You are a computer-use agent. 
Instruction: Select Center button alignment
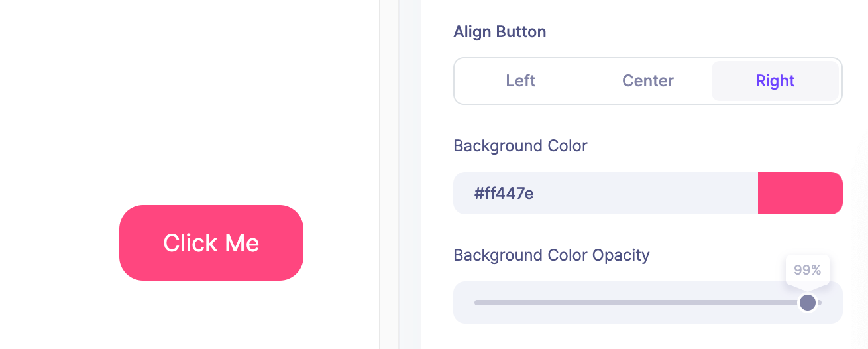pyautogui.click(x=647, y=81)
